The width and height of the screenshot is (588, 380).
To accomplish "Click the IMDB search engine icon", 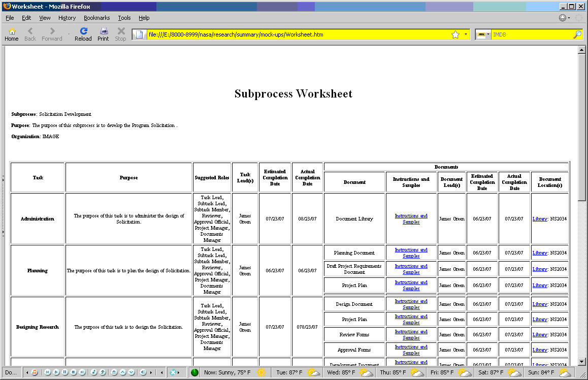I will (x=481, y=35).
